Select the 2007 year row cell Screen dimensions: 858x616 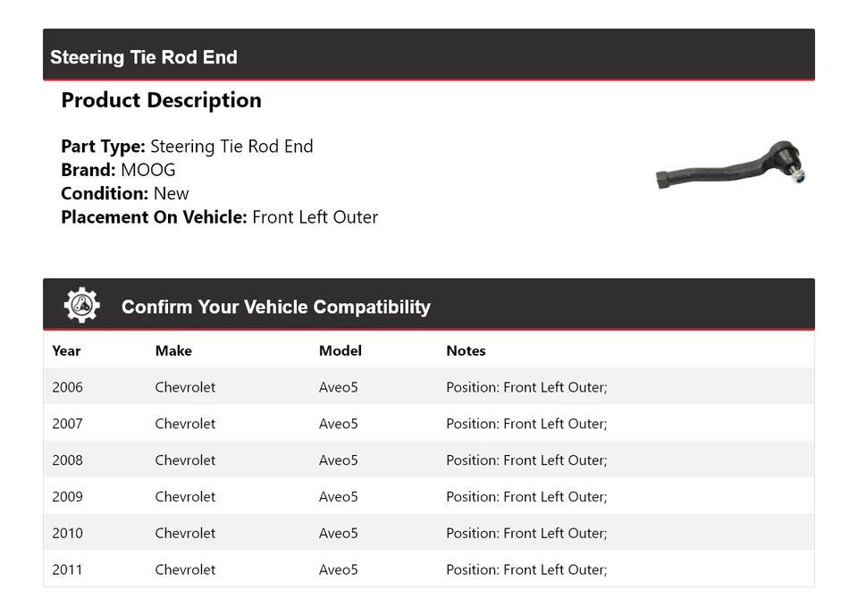click(x=67, y=424)
